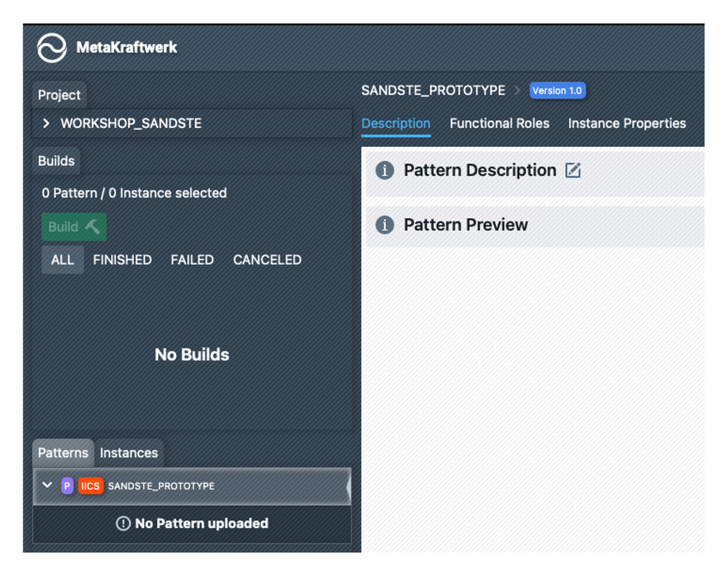Click the Pattern Description edit pencil icon

[573, 171]
